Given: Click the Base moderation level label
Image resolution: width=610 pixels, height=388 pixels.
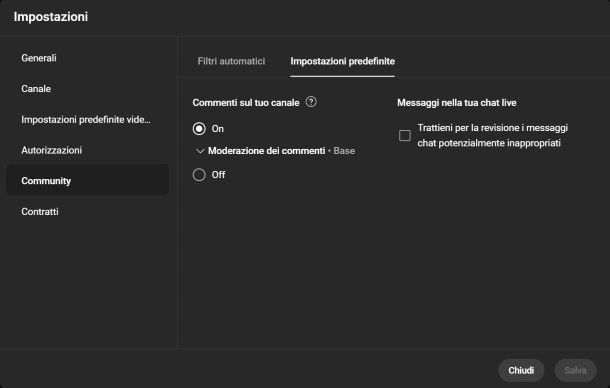Looking at the screenshot, I should [344, 151].
